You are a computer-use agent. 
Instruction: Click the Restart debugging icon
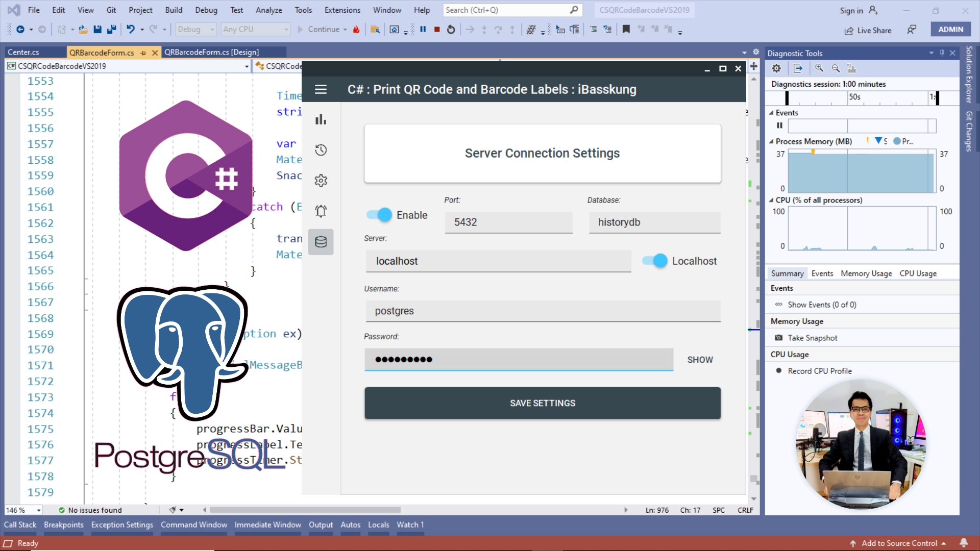pos(451,30)
